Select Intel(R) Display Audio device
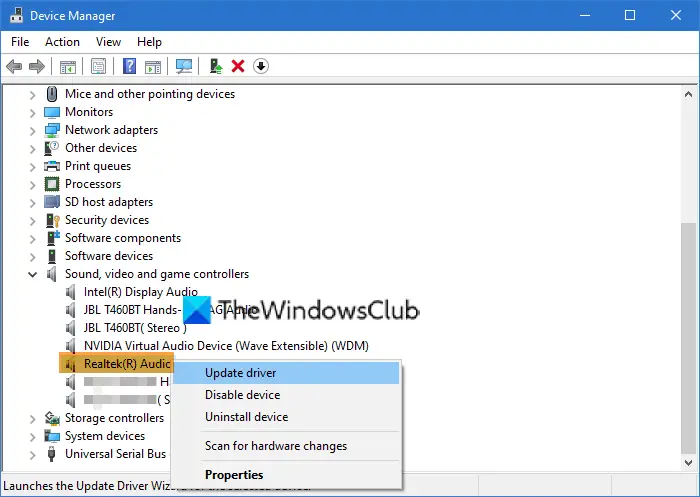700x497 pixels. point(141,292)
